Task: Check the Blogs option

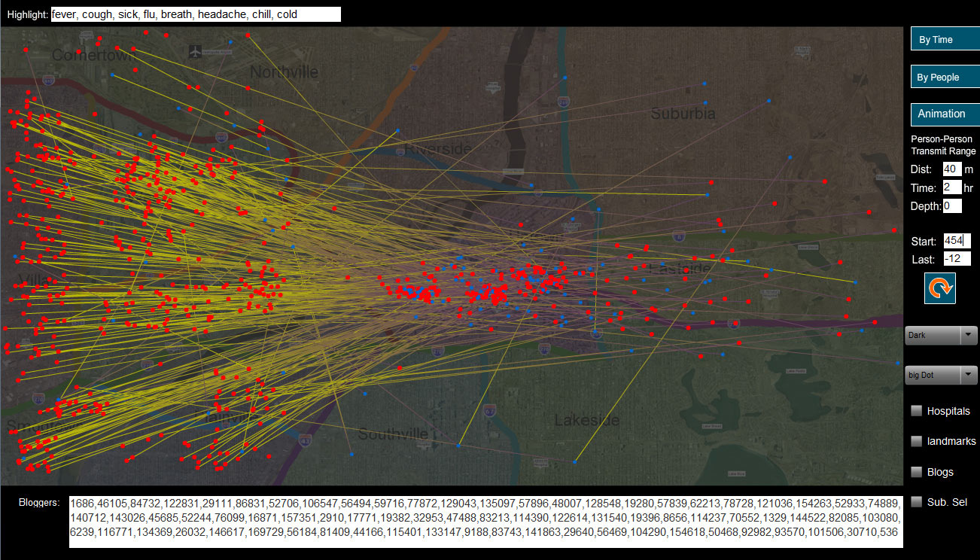Action: pyautogui.click(x=917, y=472)
